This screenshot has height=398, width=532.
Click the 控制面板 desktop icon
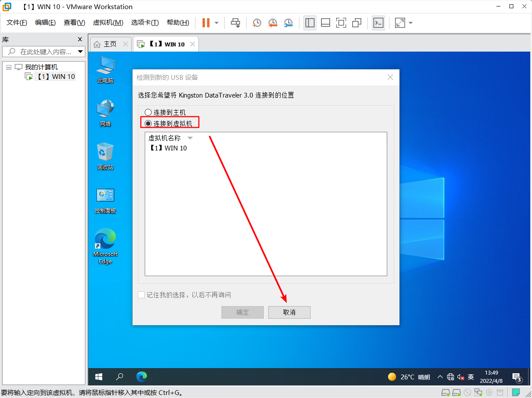click(105, 201)
